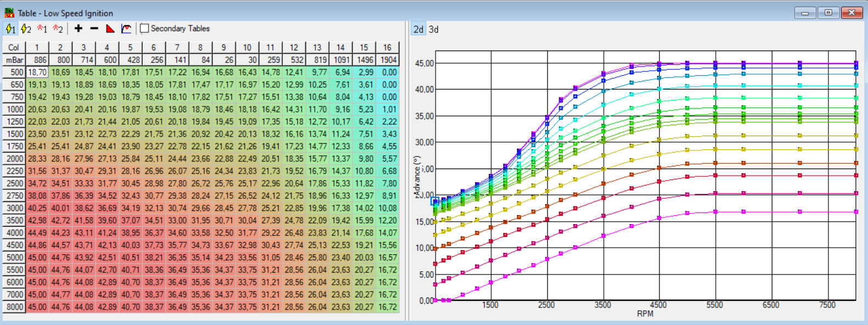Viewport: 868px width, 325px height.
Task: Click cell 8,91 in row 2750
Action: point(387,195)
